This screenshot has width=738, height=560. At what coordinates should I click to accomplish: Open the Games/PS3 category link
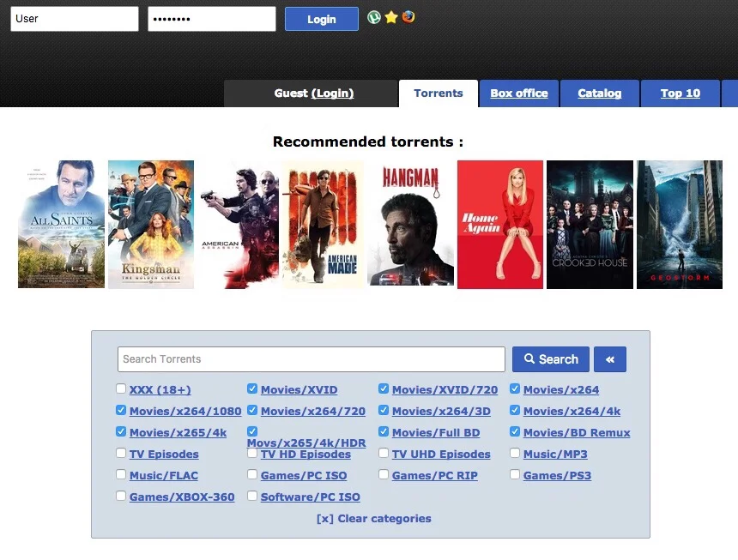coord(557,476)
